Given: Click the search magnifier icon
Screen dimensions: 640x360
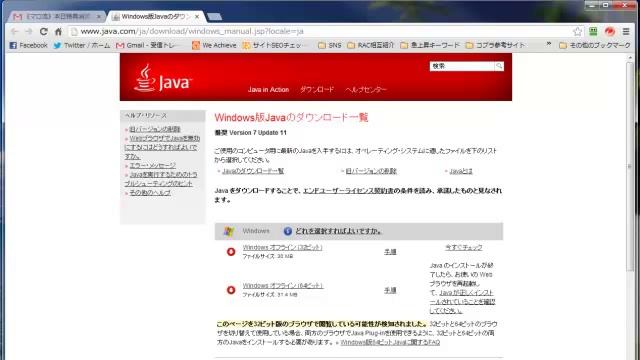Looking at the screenshot, I should click(x=499, y=66).
